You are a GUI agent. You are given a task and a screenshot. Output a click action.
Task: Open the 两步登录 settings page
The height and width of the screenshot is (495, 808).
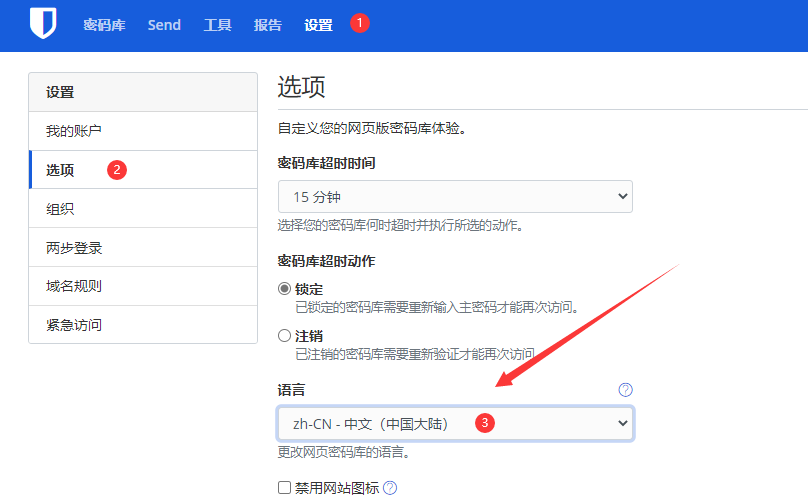(x=74, y=248)
